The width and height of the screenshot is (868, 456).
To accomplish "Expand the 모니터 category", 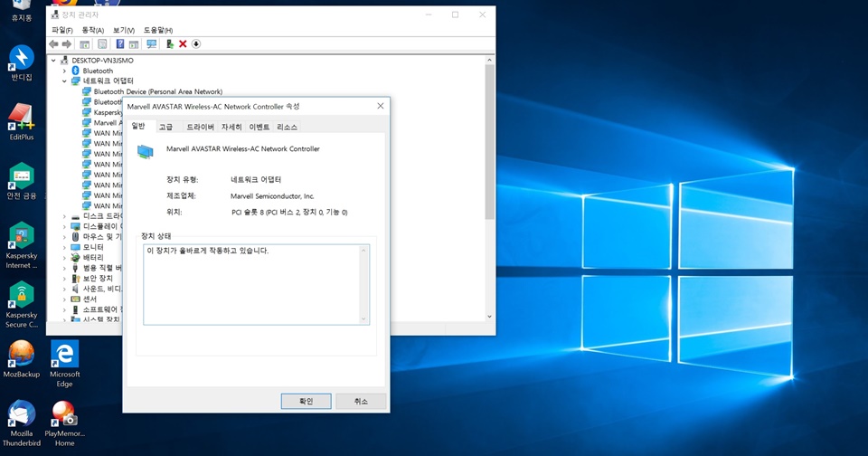I will coord(64,248).
